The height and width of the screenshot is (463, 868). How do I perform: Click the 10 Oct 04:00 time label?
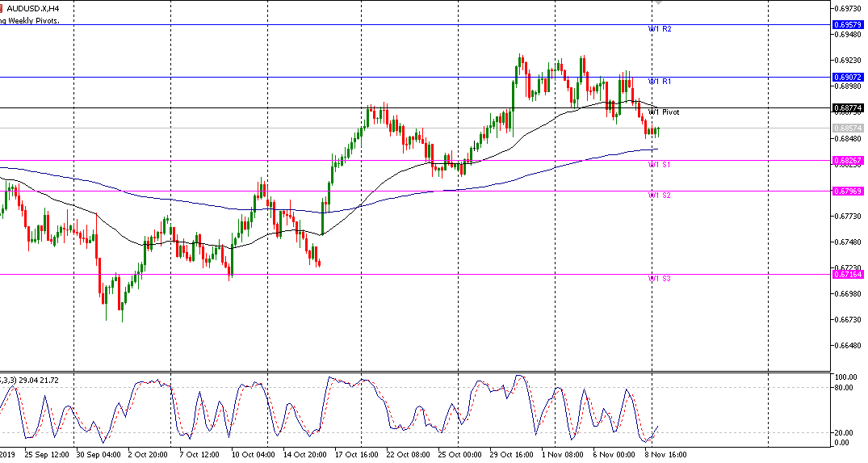click(253, 455)
